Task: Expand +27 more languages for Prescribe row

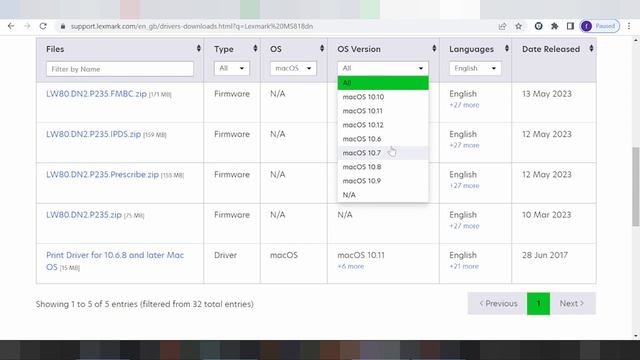Action: (x=464, y=186)
